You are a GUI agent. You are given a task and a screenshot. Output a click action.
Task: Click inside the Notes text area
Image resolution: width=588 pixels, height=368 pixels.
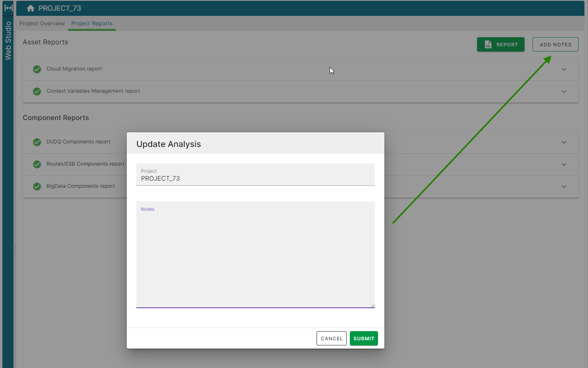pos(255,254)
